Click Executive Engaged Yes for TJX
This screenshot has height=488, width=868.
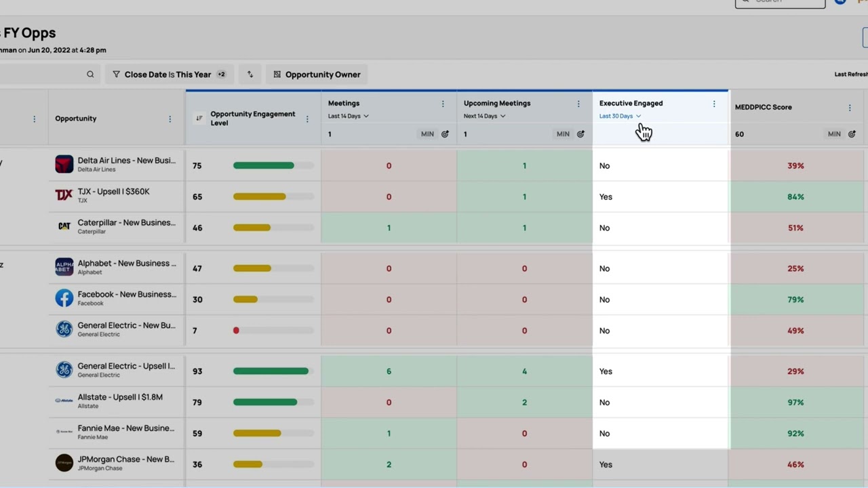click(x=606, y=197)
